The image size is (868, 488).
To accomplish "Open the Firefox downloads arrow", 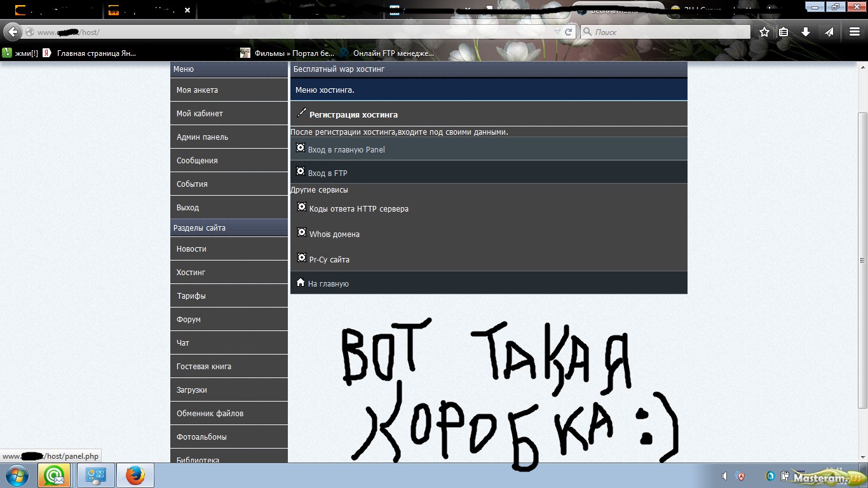I will [806, 32].
